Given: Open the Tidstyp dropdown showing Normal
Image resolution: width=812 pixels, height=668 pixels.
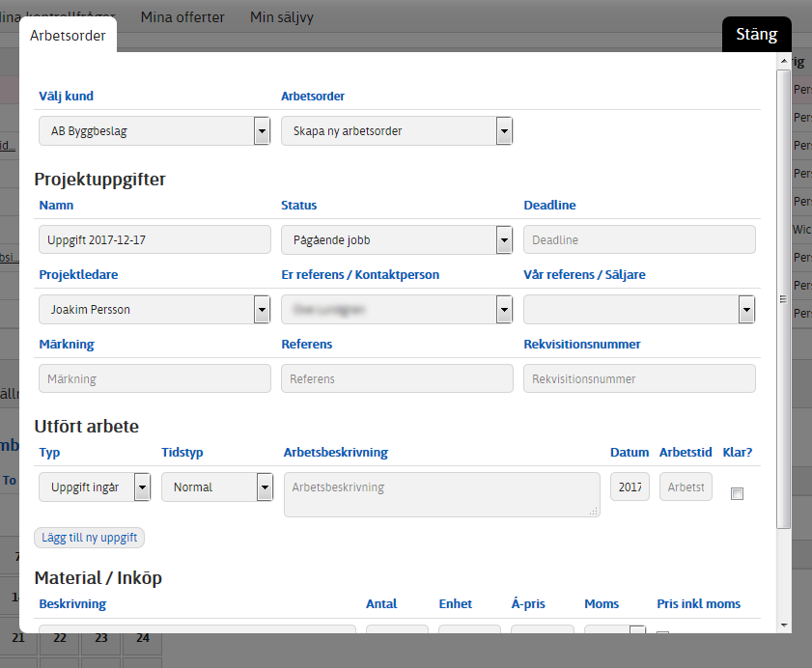Looking at the screenshot, I should click(x=217, y=487).
